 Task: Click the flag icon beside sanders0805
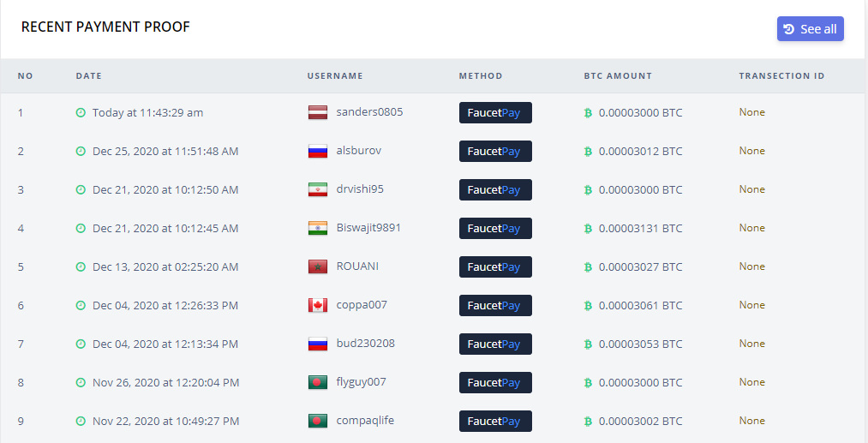tap(318, 112)
